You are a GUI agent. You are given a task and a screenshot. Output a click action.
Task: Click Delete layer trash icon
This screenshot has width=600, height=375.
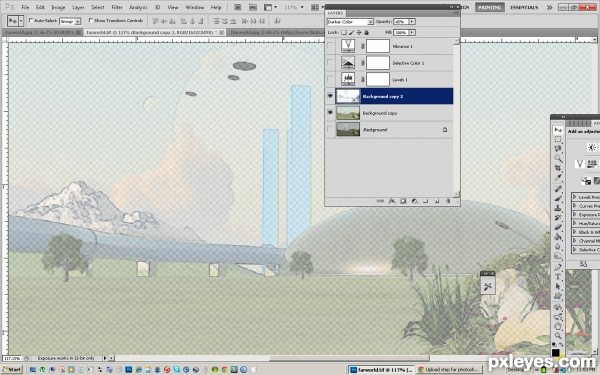448,201
